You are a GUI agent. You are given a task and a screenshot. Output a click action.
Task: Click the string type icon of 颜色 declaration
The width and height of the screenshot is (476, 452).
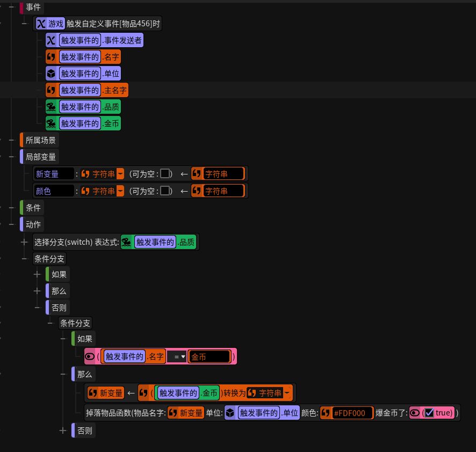[x=85, y=191]
